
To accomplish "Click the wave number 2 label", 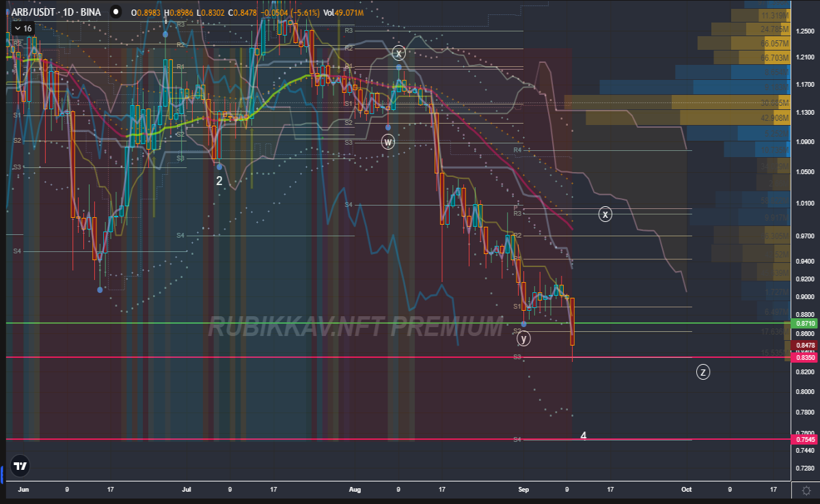I will [x=219, y=181].
